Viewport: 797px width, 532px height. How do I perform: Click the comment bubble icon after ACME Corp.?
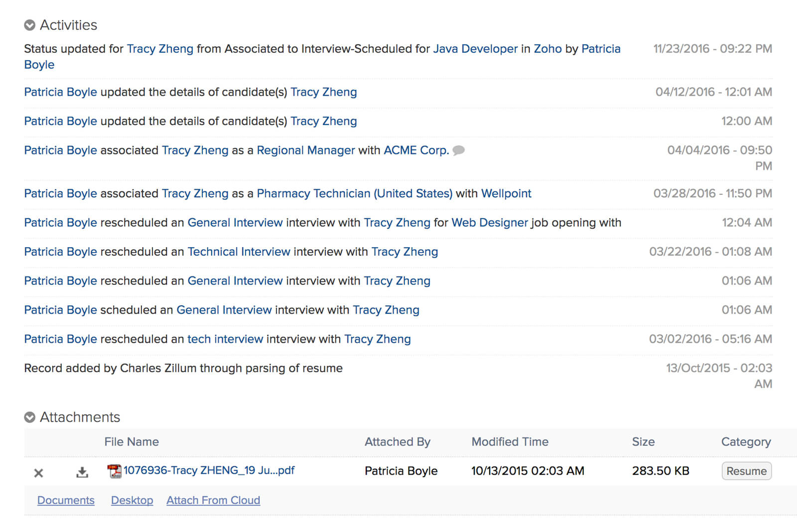coord(458,150)
